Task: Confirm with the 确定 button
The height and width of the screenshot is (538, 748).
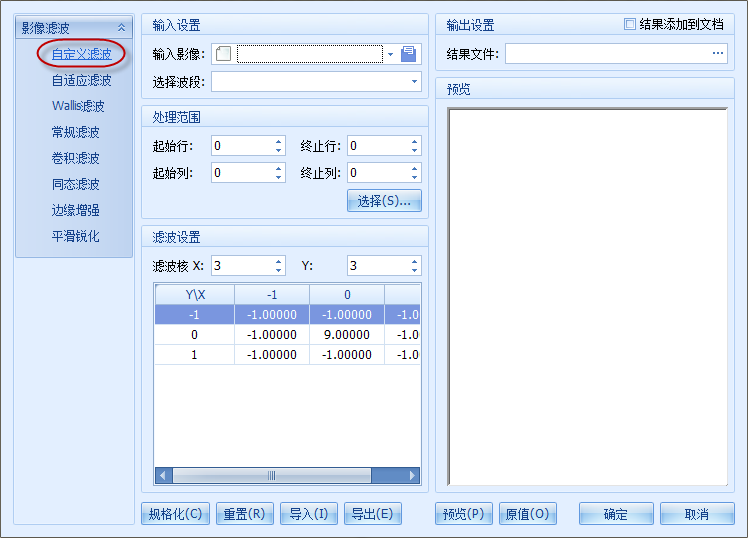Action: [616, 514]
